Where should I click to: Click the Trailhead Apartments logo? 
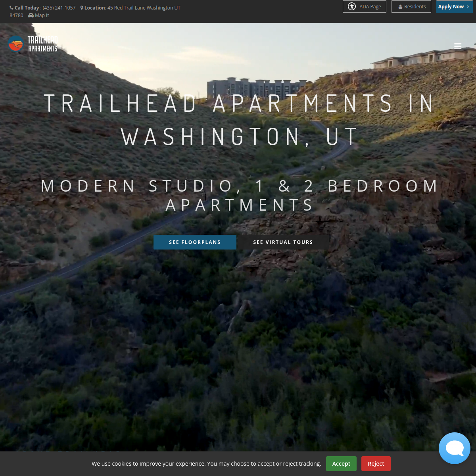(33, 44)
